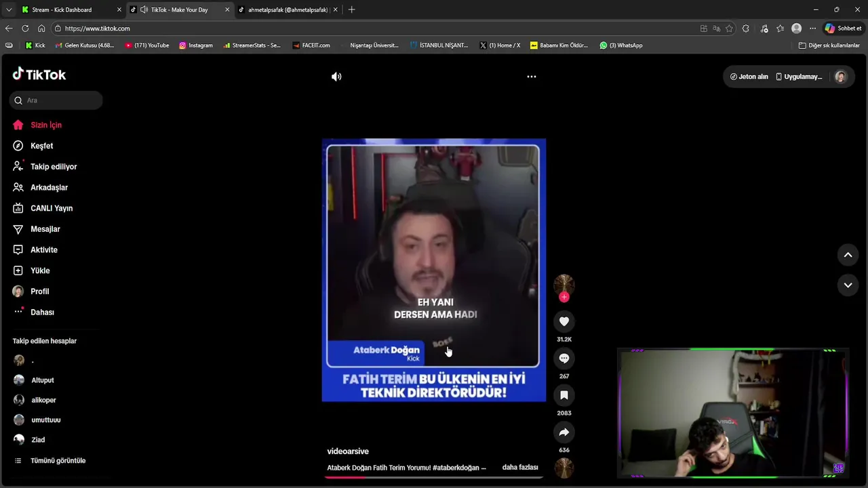Click the browser home icon
This screenshot has width=868, height=488.
[41, 28]
